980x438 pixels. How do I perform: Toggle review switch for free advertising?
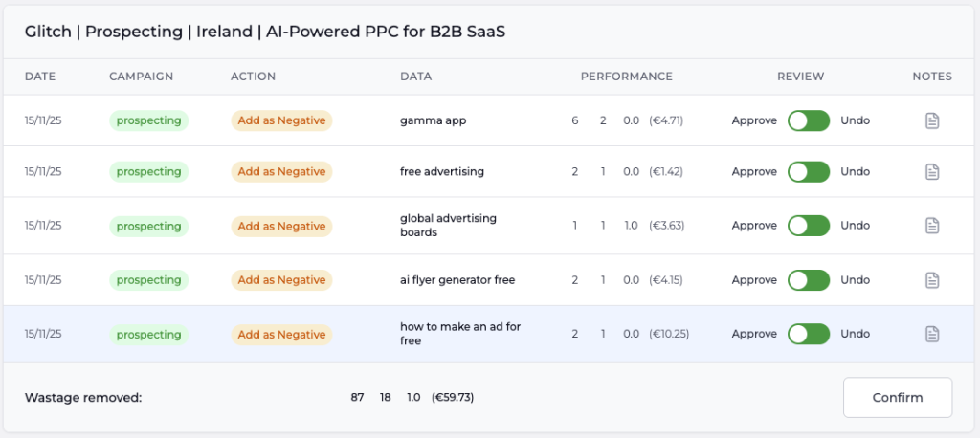point(809,172)
